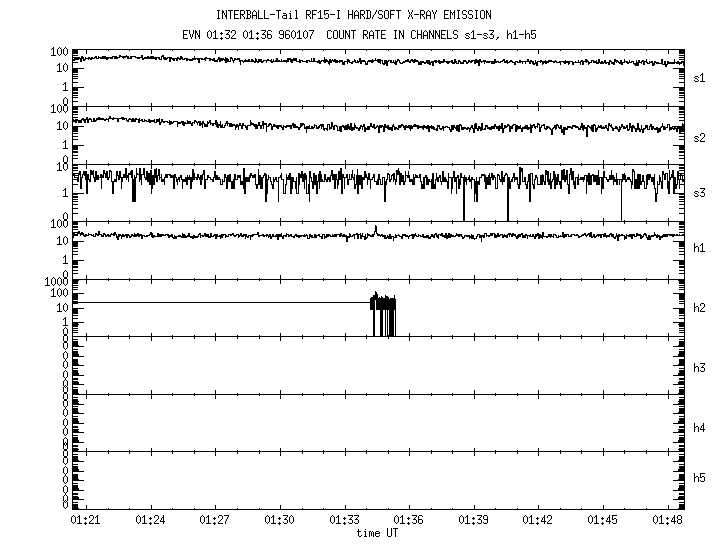Click the s3 channel label
Screen dimensions: 720x550
click(x=700, y=192)
